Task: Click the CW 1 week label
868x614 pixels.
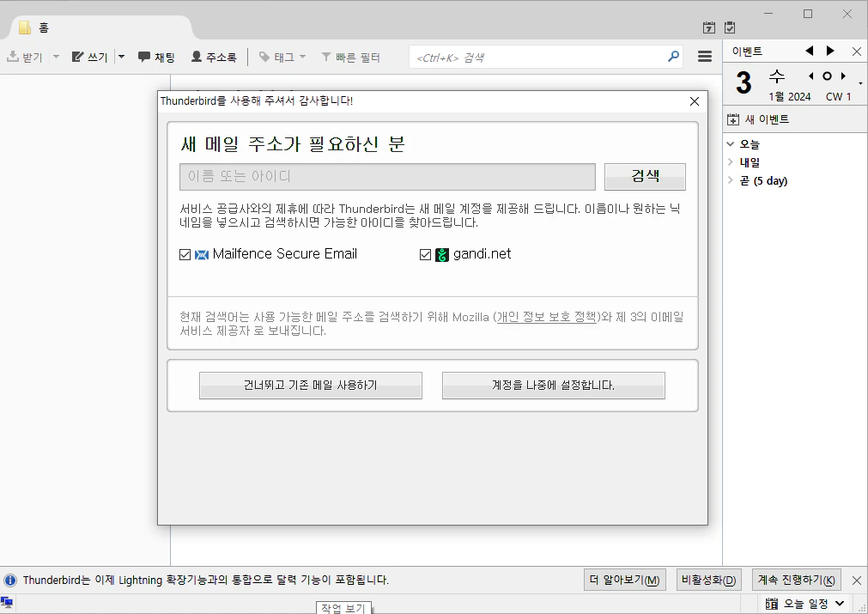Action: 838,96
